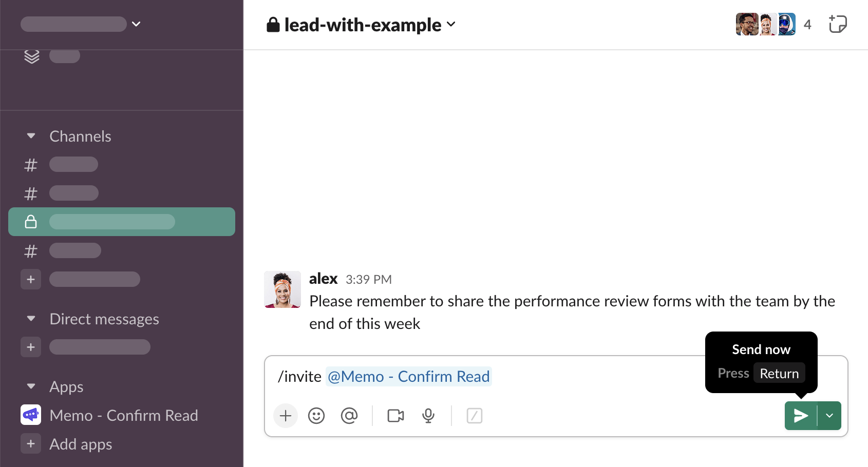Open the Memo - Confirm Read app
This screenshot has height=467, width=868.
(123, 415)
